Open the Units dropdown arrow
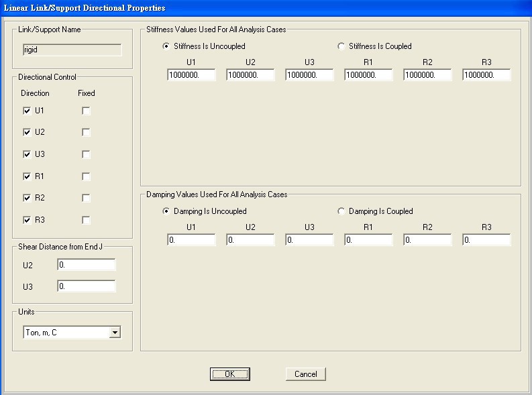The width and height of the screenshot is (532, 395). (115, 333)
